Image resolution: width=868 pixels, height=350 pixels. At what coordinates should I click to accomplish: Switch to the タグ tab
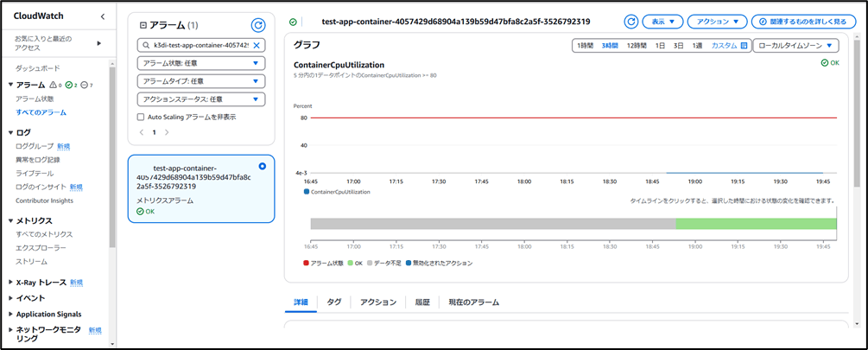click(333, 302)
